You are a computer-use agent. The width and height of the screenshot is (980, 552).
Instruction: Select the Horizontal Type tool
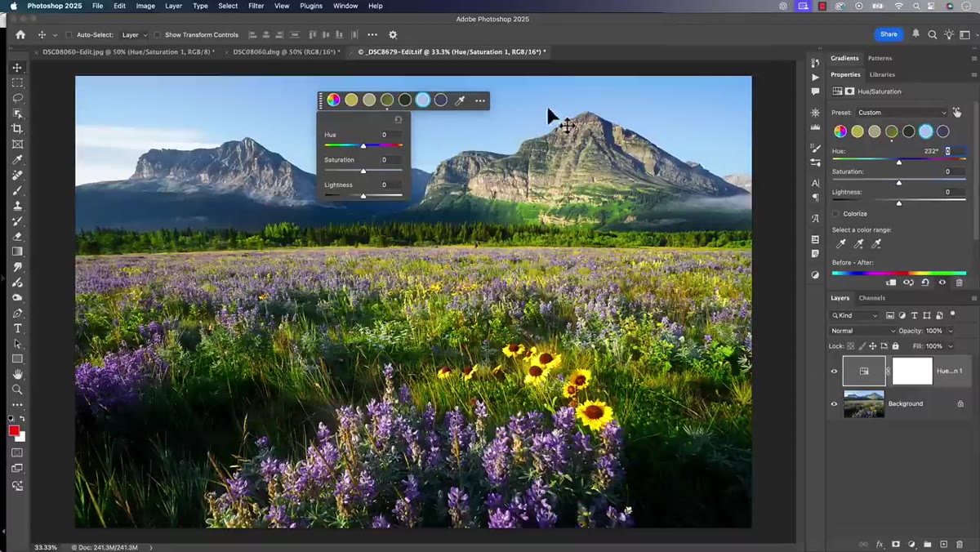pyautogui.click(x=17, y=328)
